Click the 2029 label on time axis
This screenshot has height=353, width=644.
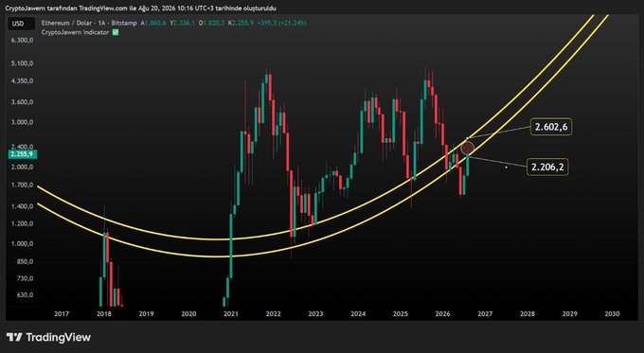[x=570, y=314]
